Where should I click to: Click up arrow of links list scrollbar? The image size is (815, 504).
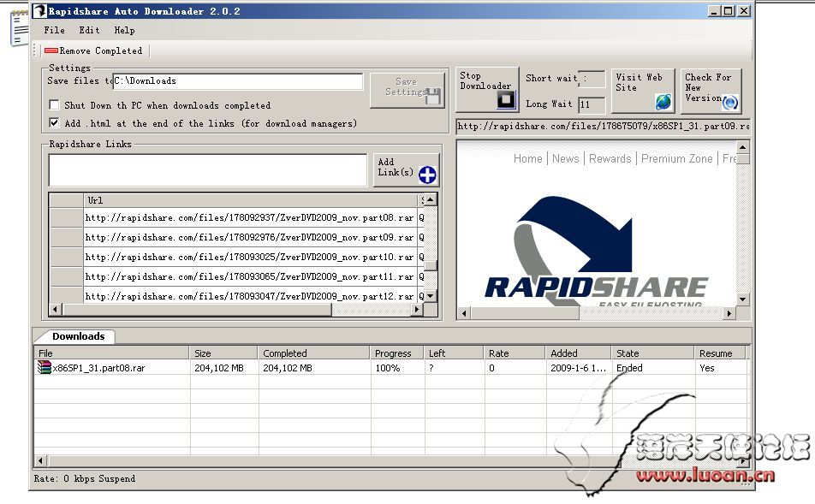(431, 199)
